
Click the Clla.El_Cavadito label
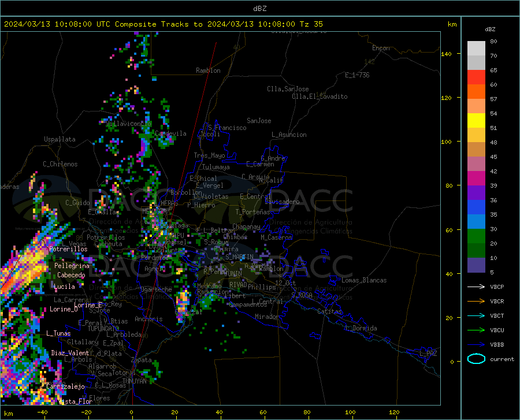click(320, 96)
